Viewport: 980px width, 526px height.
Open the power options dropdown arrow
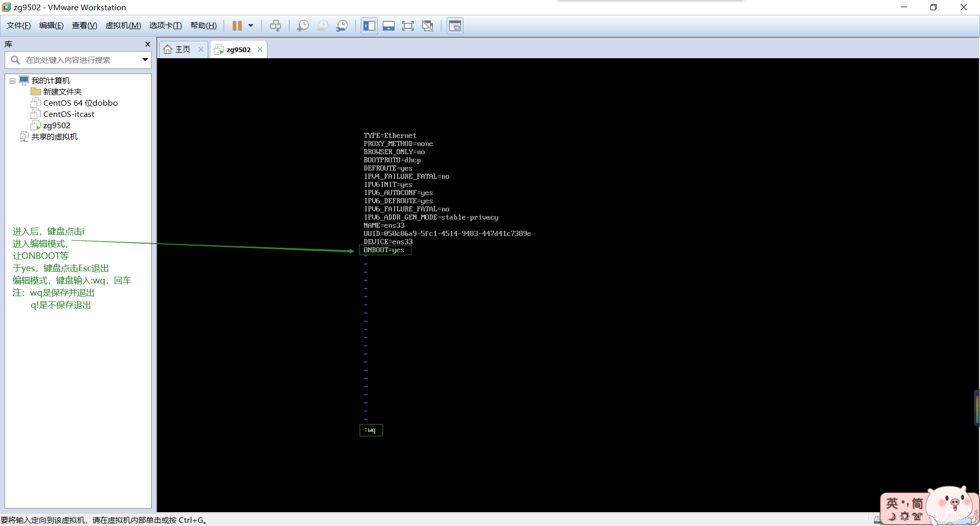pos(251,26)
